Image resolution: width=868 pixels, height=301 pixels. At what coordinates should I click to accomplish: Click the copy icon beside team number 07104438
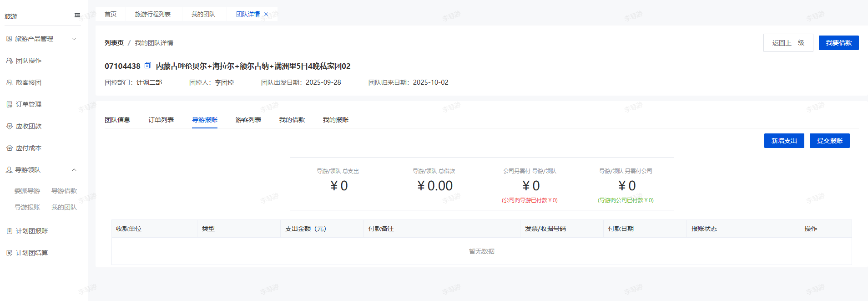pos(147,66)
